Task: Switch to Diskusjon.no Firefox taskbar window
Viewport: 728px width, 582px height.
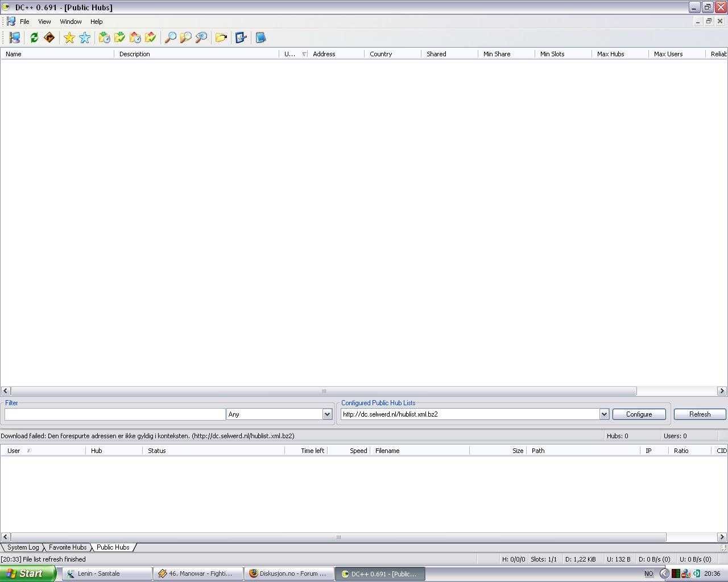Action: pyautogui.click(x=289, y=573)
